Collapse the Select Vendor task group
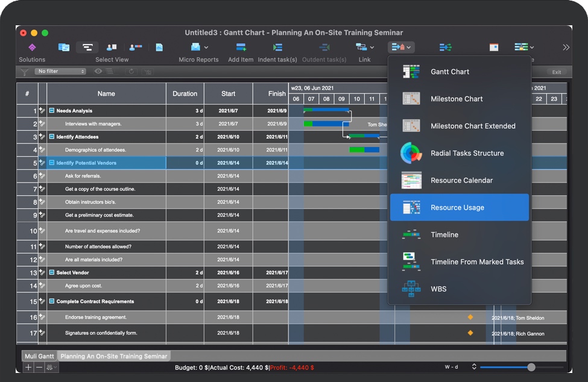This screenshot has height=382, width=588. (52, 273)
